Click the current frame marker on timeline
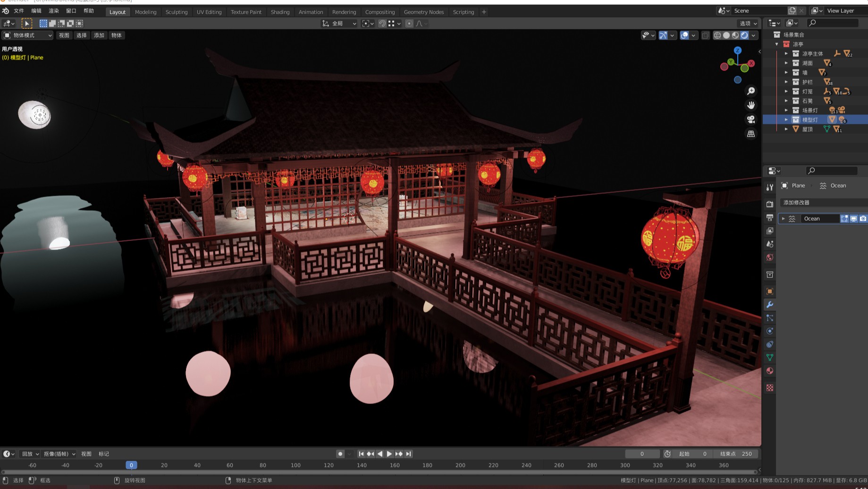This screenshot has width=868, height=489. point(131,465)
